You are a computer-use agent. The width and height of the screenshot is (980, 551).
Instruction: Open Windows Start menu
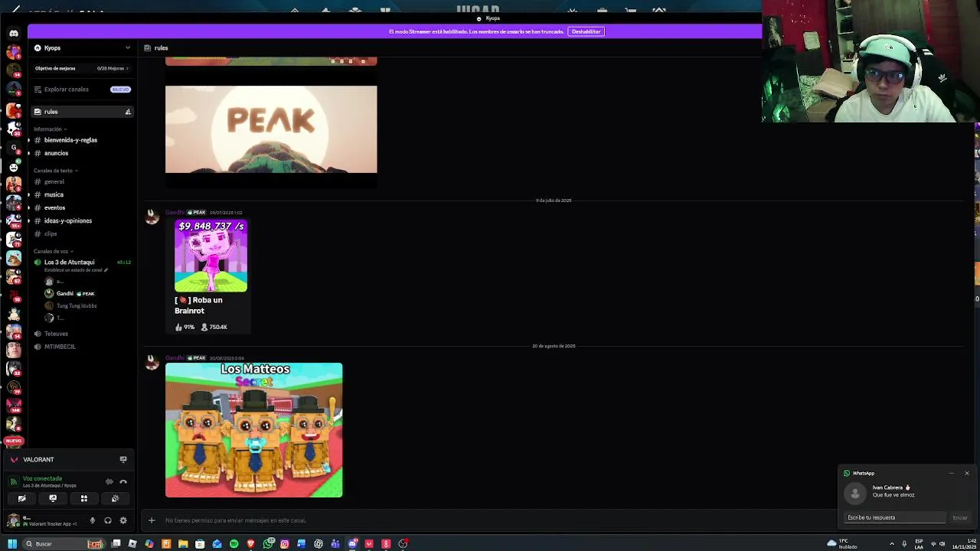11,544
